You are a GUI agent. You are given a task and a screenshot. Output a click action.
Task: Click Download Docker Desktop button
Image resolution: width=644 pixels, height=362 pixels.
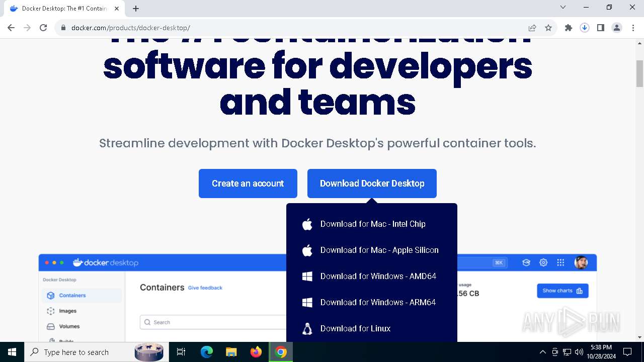(x=372, y=184)
